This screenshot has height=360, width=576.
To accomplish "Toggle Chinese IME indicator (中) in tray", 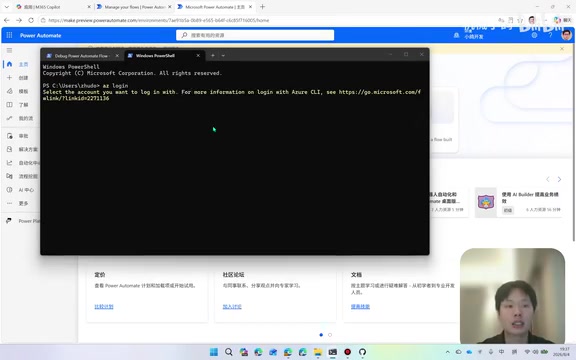I will 501,352.
